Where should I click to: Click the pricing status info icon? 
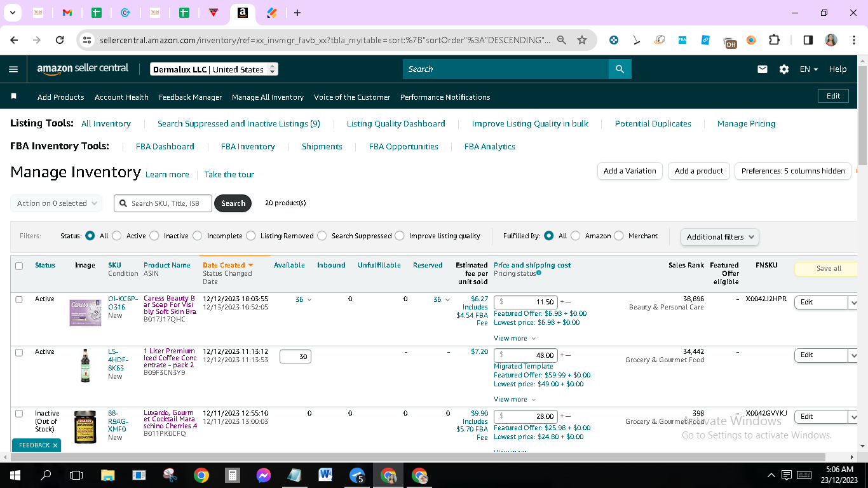pyautogui.click(x=539, y=273)
